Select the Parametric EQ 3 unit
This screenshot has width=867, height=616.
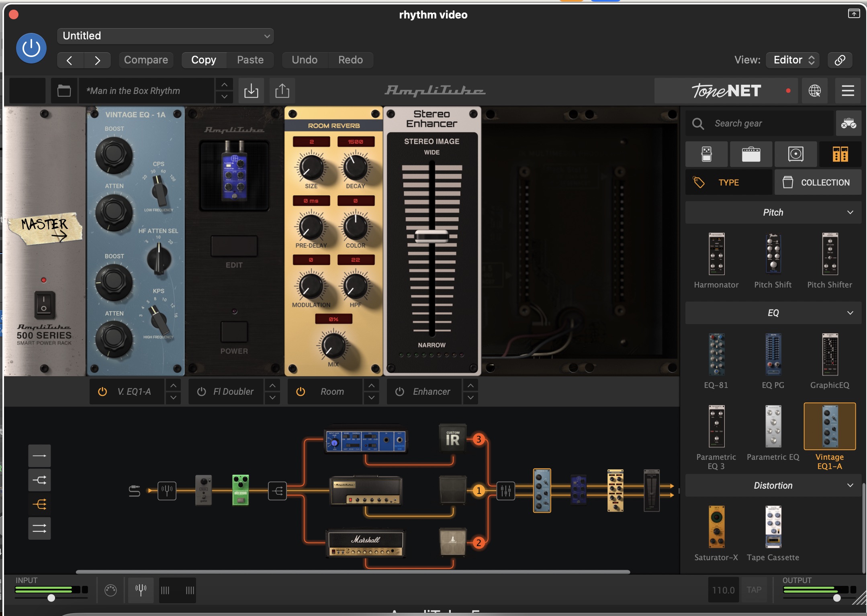[716, 437]
